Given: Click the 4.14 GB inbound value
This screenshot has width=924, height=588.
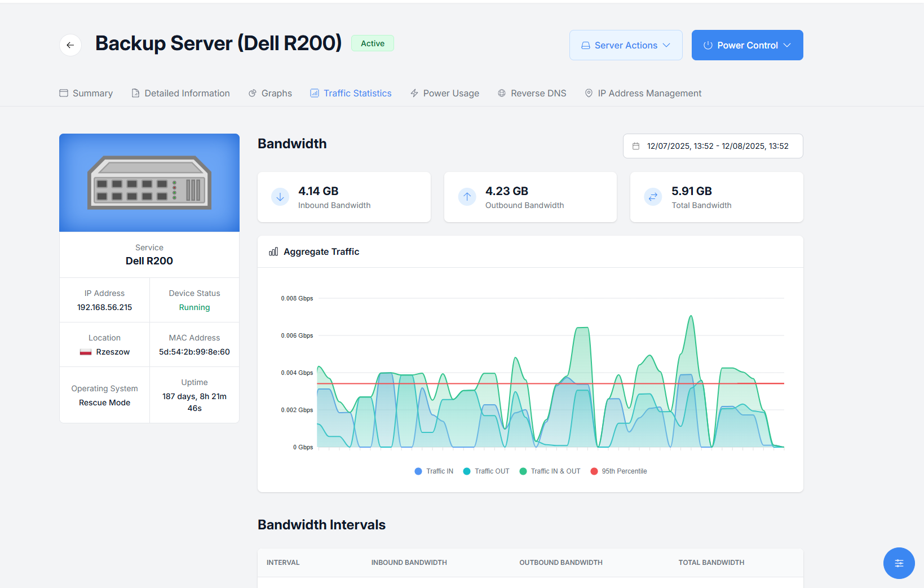Looking at the screenshot, I should pyautogui.click(x=319, y=191).
